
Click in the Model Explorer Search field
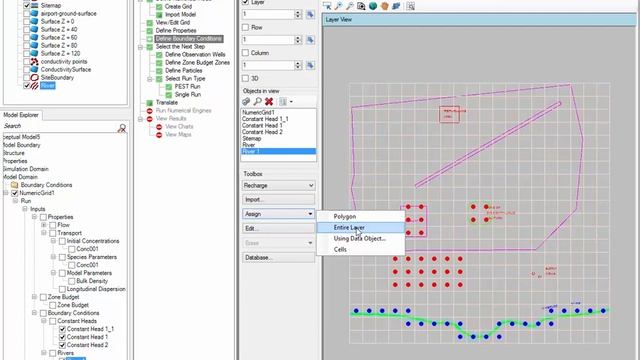(x=60, y=126)
